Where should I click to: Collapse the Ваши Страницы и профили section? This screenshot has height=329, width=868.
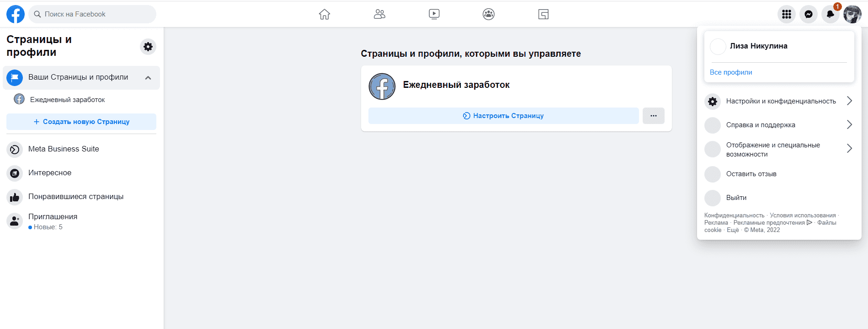tap(148, 78)
